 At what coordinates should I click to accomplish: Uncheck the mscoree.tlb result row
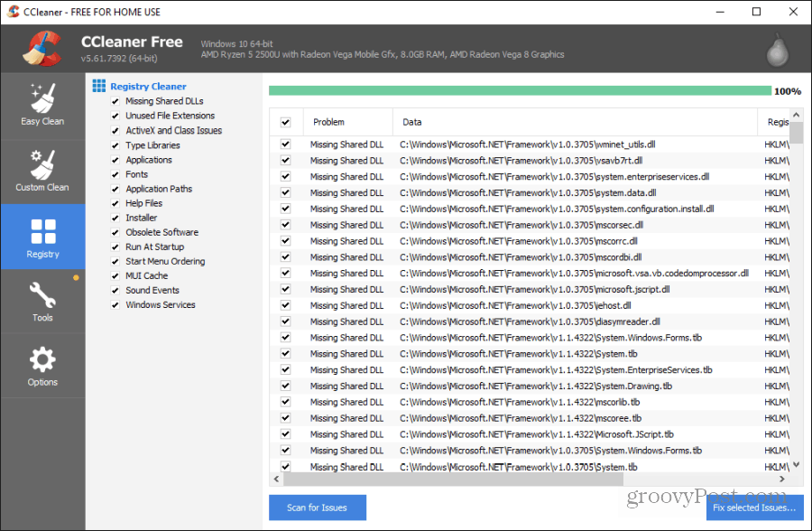285,417
